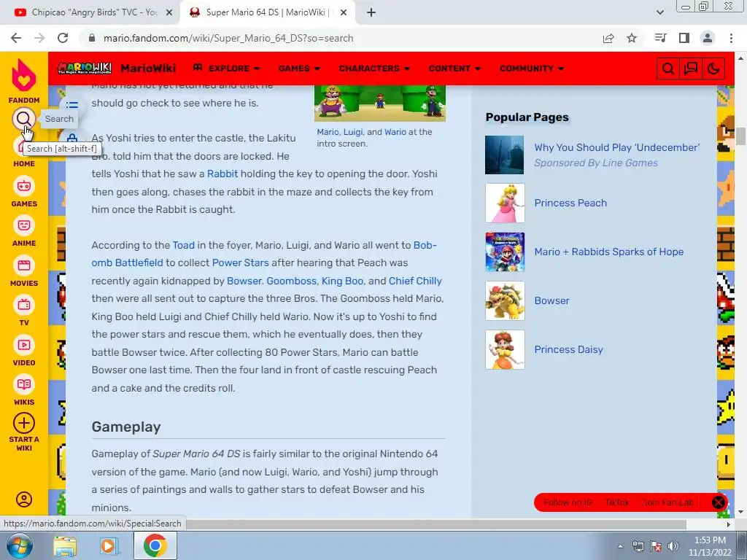Open Mario + Rabbids Sparks of Hope link
The height and width of the screenshot is (560, 747).
tap(609, 252)
